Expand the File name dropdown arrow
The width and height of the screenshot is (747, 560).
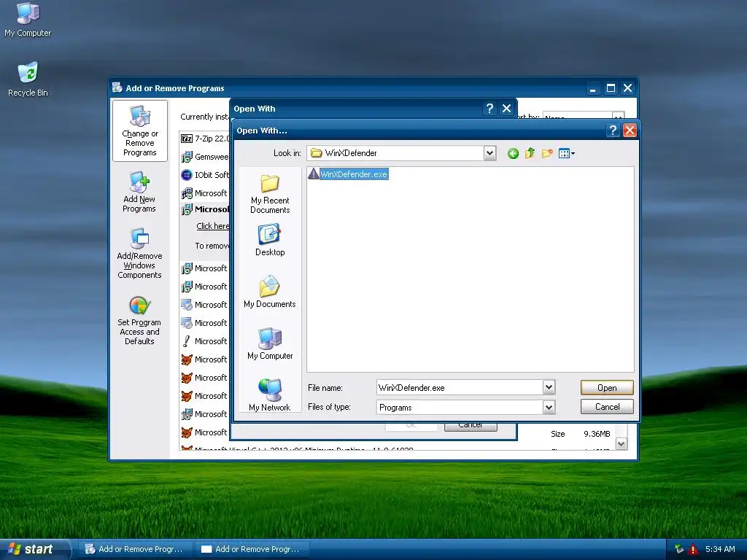(549, 388)
